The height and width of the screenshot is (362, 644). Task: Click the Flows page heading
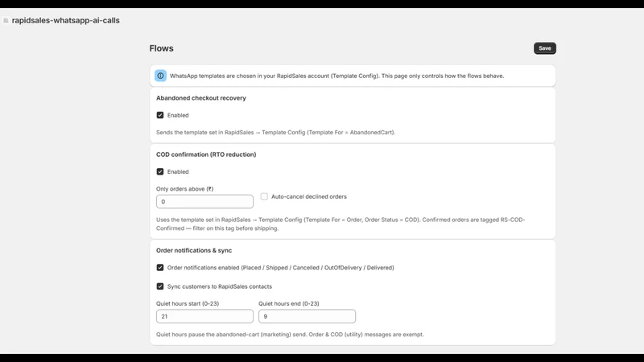click(x=162, y=48)
